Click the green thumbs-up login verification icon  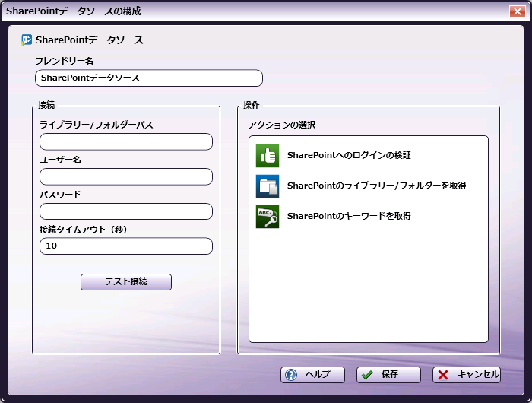(x=268, y=156)
